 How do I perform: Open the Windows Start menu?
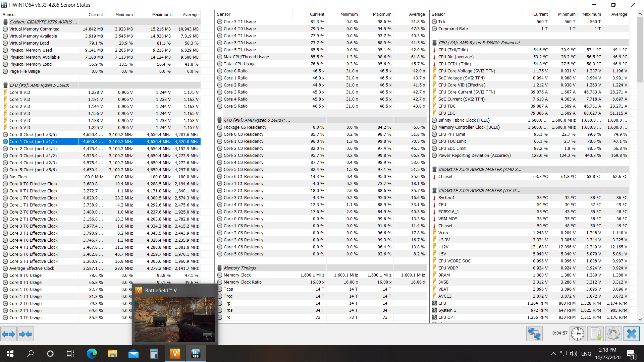[10, 354]
